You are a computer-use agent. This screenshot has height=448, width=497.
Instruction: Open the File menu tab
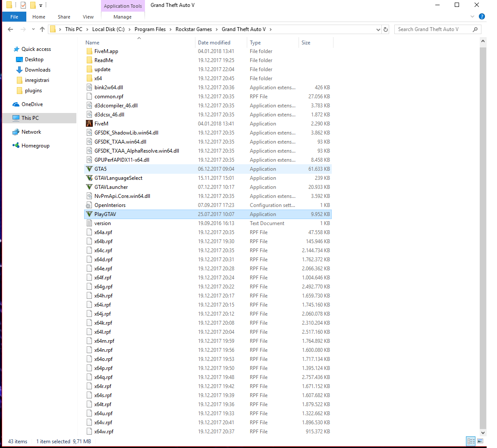[x=14, y=17]
